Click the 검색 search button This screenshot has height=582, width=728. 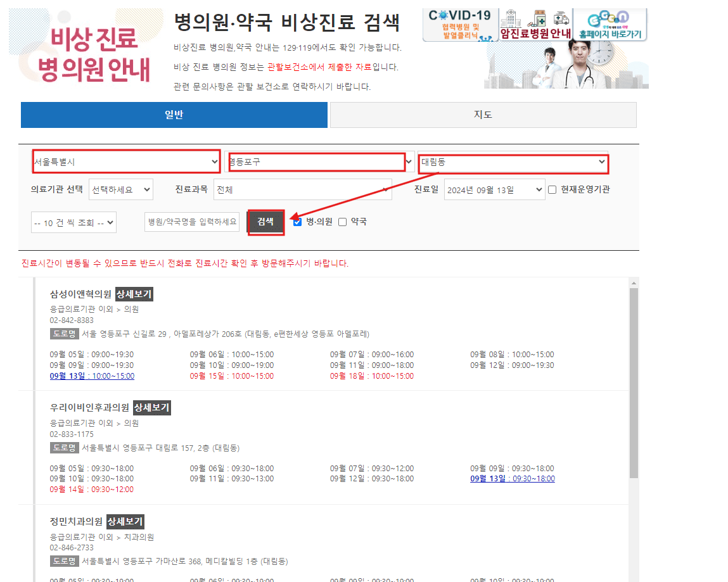[265, 222]
